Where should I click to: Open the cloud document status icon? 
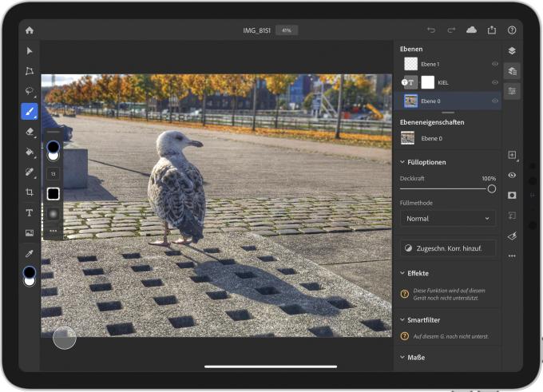[471, 30]
